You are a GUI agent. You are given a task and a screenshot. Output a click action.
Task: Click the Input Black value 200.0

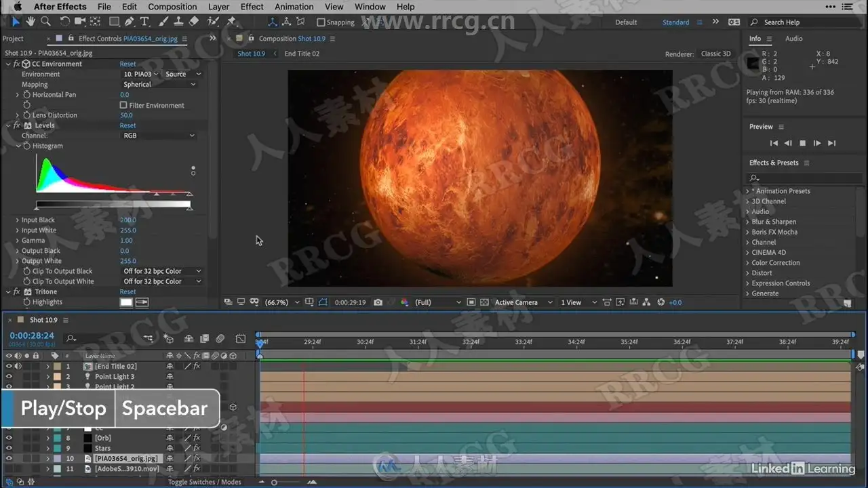128,220
